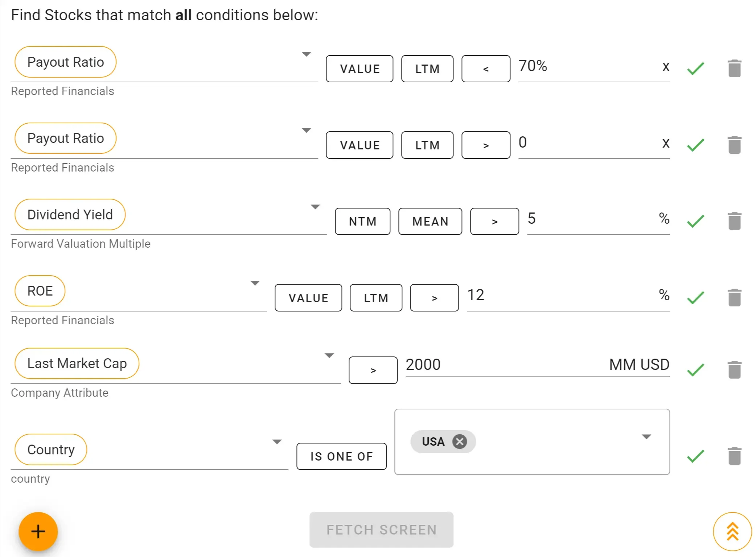Click the market cap 2000 value field
756x557 pixels.
click(x=504, y=364)
